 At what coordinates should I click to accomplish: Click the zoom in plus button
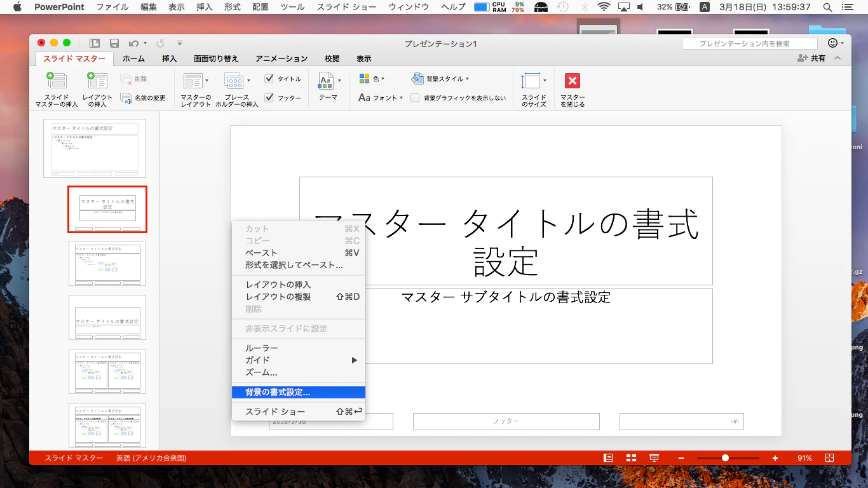[x=775, y=458]
